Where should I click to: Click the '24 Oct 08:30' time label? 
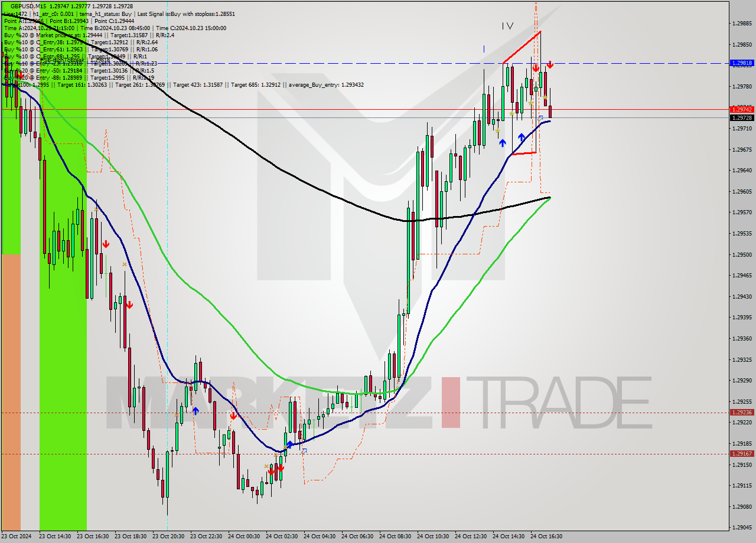[x=395, y=537]
